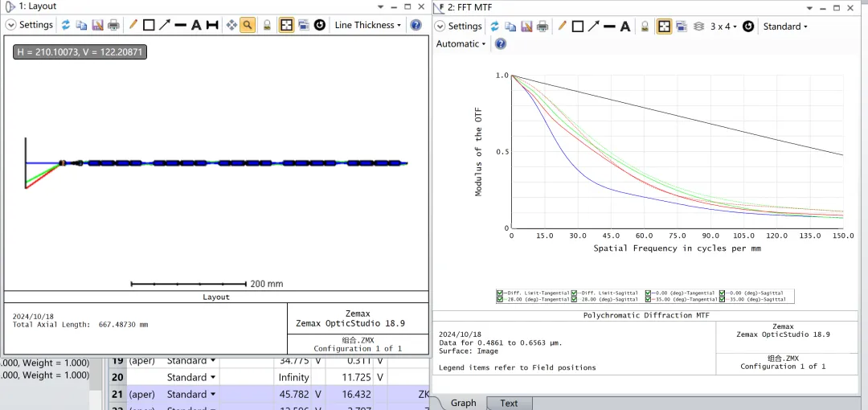Image resolution: width=868 pixels, height=410 pixels.
Task: Select the Graph tab
Action: coord(463,403)
